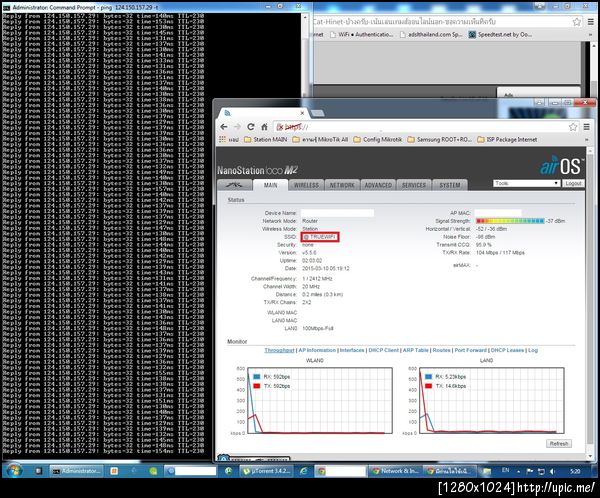Show hidden tray icons with the arrow
Image resolution: width=600 pixels, height=498 pixels.
(518, 471)
